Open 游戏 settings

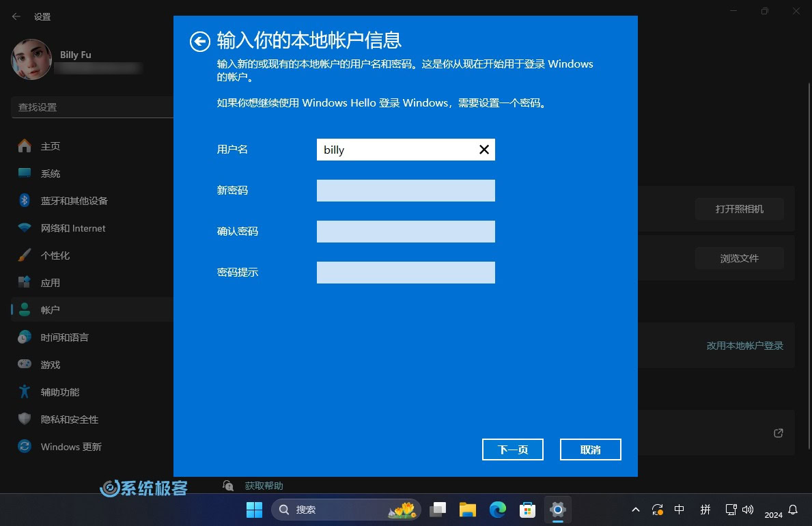[49, 364]
